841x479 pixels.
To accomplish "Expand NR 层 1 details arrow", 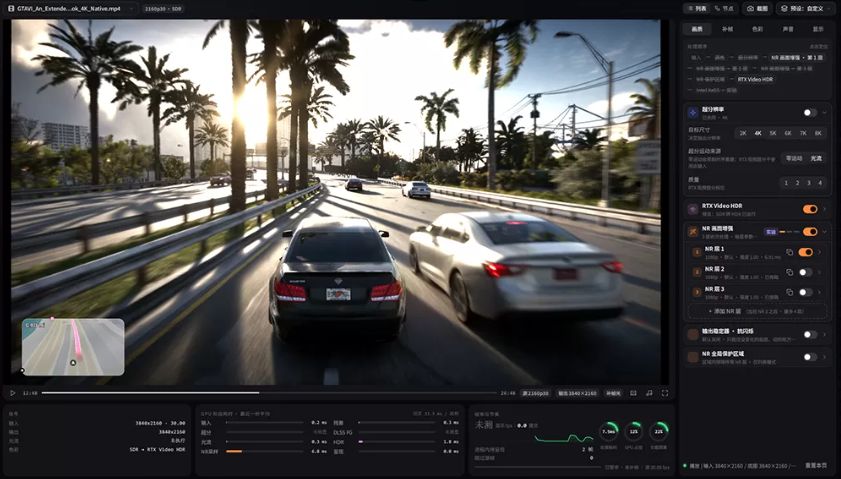I will click(820, 252).
